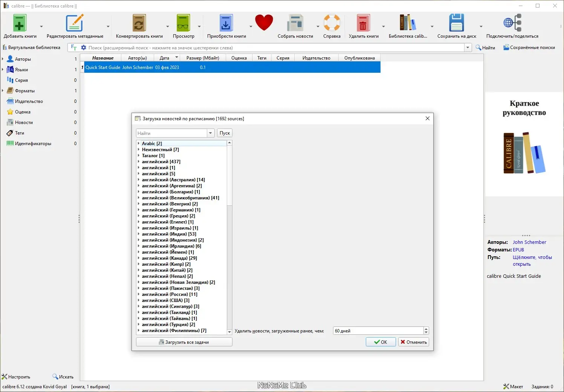This screenshot has height=392, width=564.
Task: Select Tags category in tag browser
Action: click(x=20, y=133)
